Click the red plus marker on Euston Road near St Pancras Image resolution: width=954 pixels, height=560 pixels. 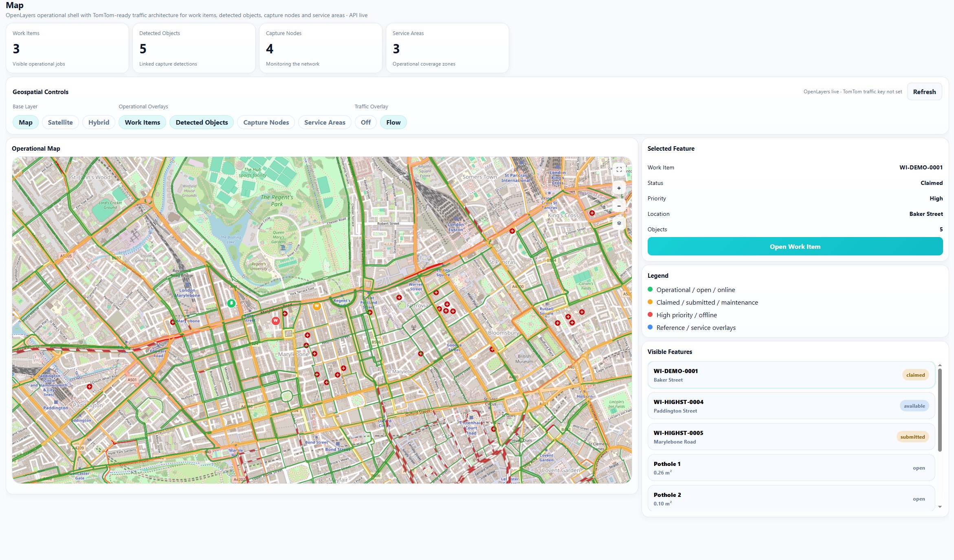(x=512, y=231)
